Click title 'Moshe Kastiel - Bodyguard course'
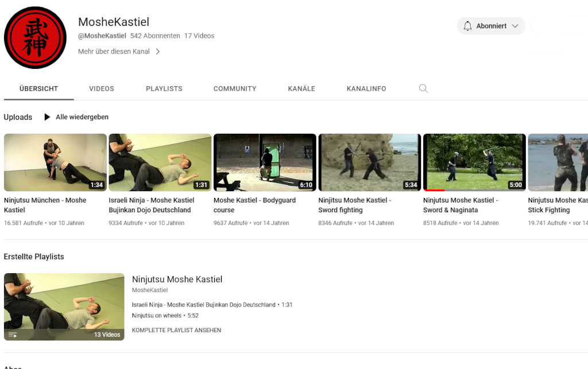588x369 pixels. click(x=254, y=205)
